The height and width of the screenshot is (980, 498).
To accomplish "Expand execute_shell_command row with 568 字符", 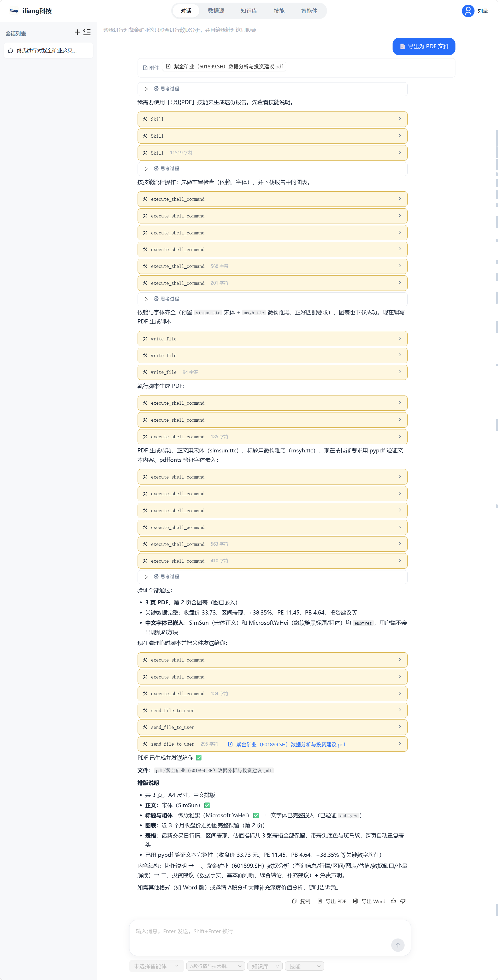I will click(x=272, y=266).
